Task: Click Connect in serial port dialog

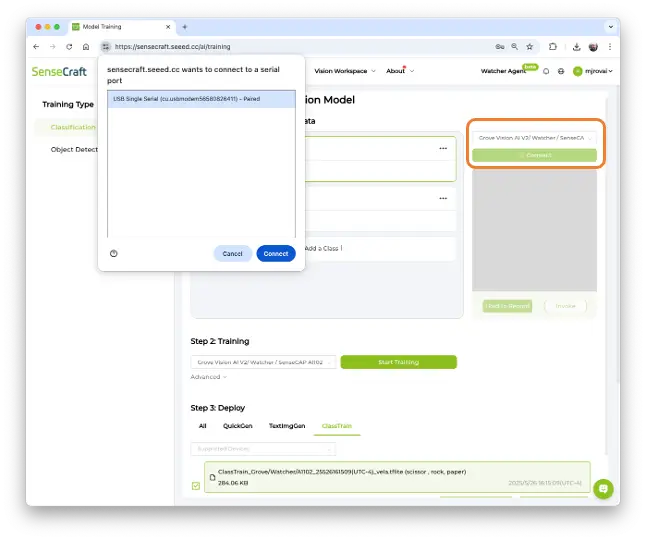Action: (x=276, y=253)
